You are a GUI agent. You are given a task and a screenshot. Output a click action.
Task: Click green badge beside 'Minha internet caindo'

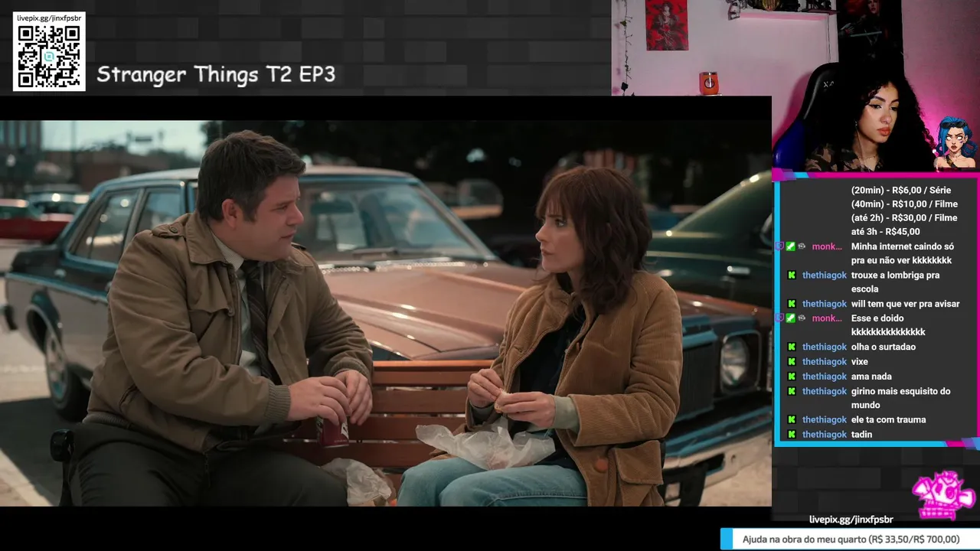tap(791, 246)
